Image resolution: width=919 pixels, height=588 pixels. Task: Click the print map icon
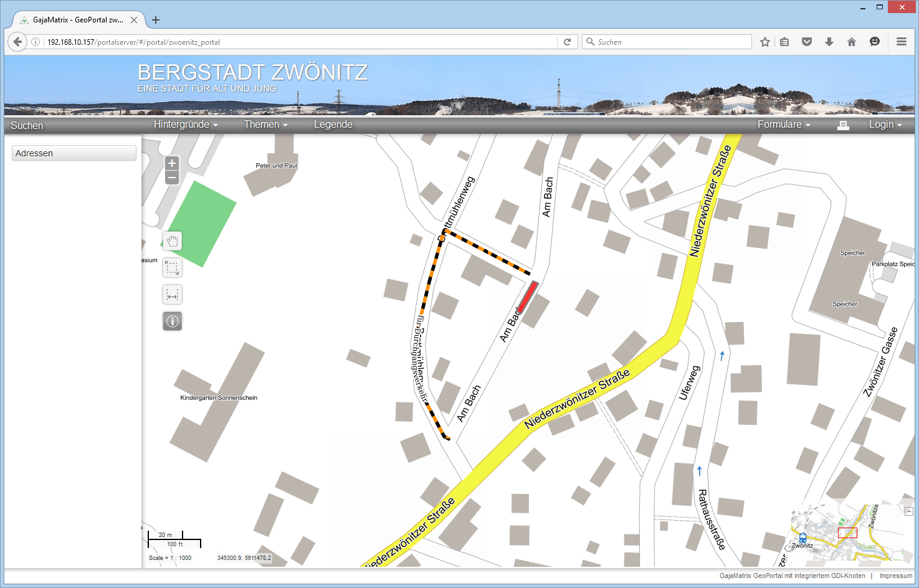[x=843, y=125]
